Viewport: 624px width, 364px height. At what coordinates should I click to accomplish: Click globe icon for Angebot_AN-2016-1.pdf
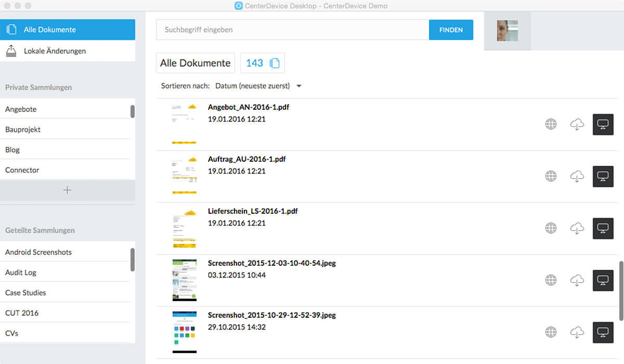551,124
